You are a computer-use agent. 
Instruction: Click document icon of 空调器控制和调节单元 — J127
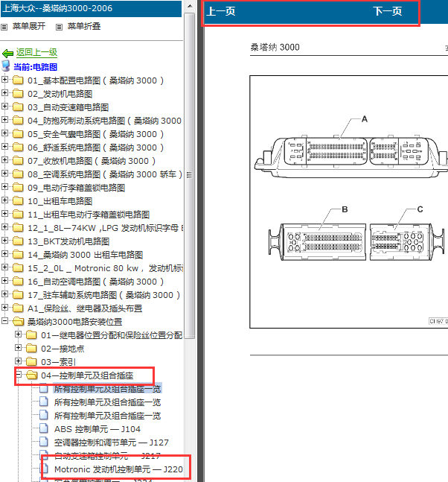(44, 442)
